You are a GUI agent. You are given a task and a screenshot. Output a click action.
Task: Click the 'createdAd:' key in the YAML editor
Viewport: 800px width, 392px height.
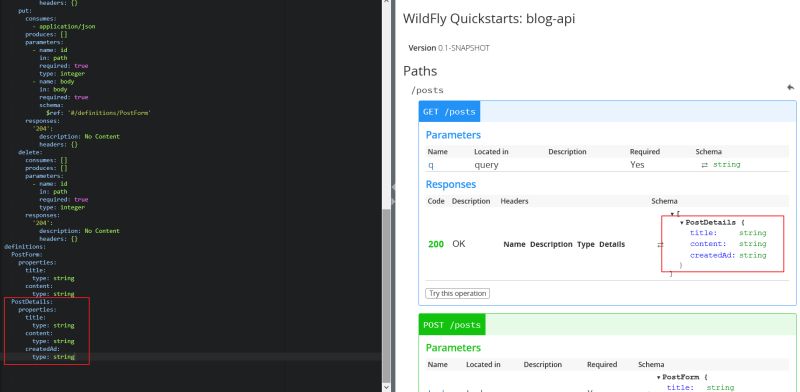[42, 349]
